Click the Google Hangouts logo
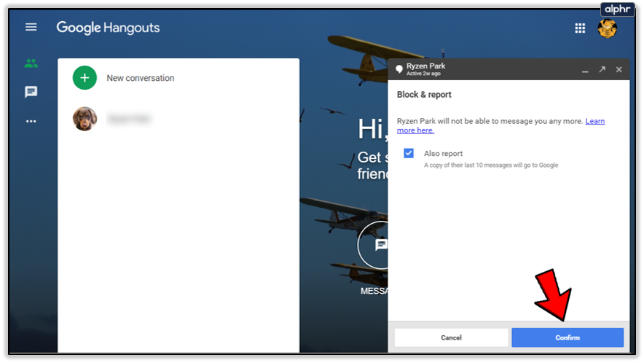 108,28
